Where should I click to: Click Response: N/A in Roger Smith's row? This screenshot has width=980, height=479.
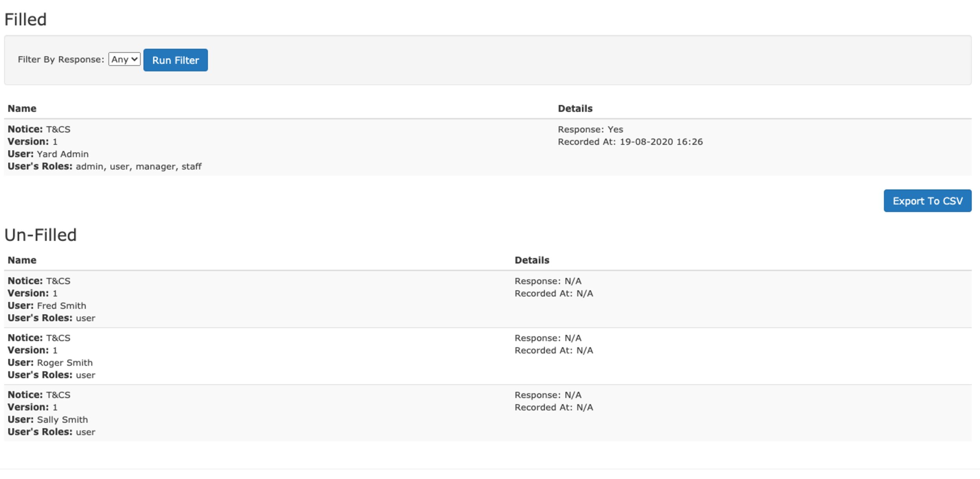(548, 338)
